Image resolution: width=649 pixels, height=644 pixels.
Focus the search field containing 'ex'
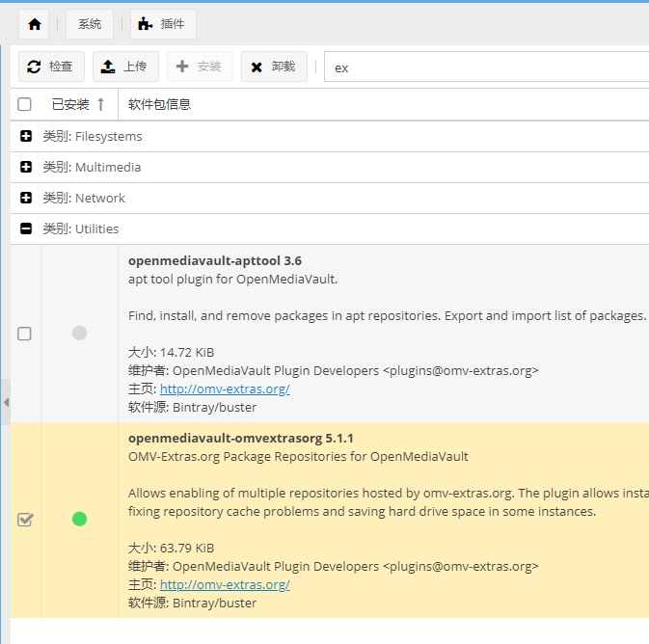click(x=486, y=67)
